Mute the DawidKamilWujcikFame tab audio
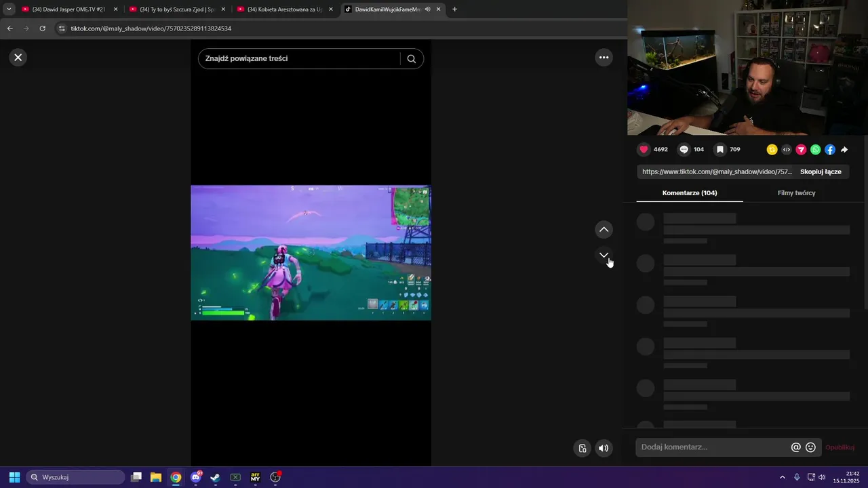 click(x=428, y=9)
